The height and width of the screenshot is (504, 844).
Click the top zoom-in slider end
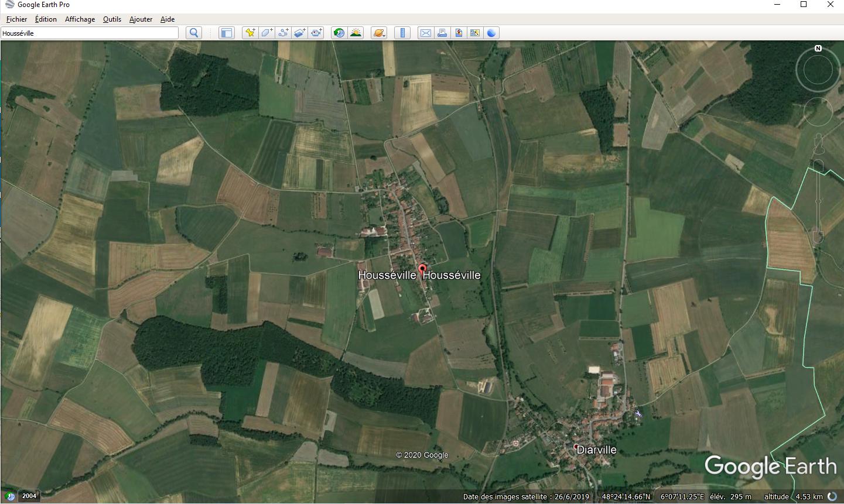click(x=818, y=166)
